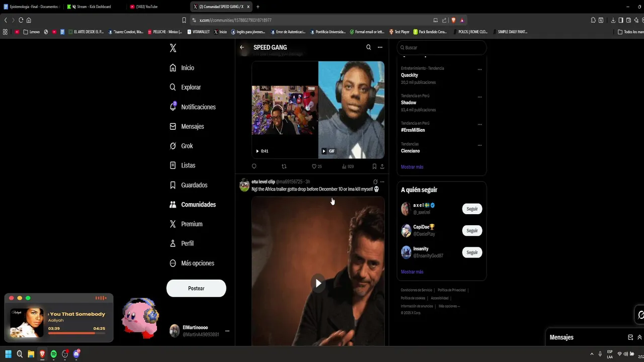Seek the Aaliyah song progress bar
The image size is (644, 362).
(x=76, y=333)
